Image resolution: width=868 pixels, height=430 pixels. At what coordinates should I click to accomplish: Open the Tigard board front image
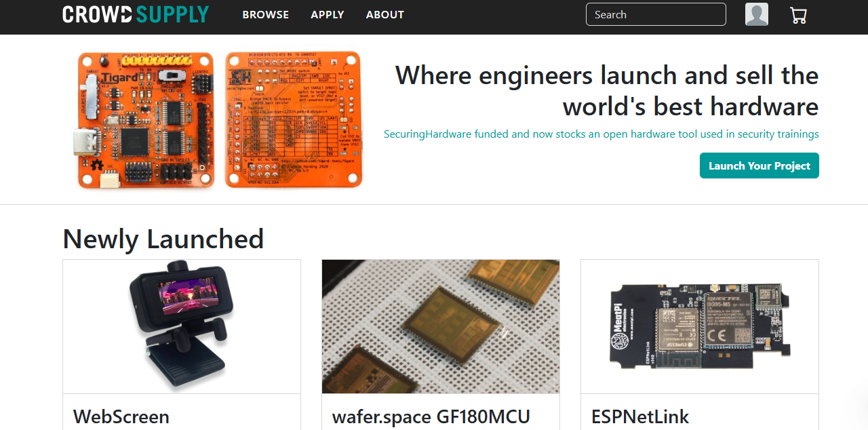click(145, 119)
